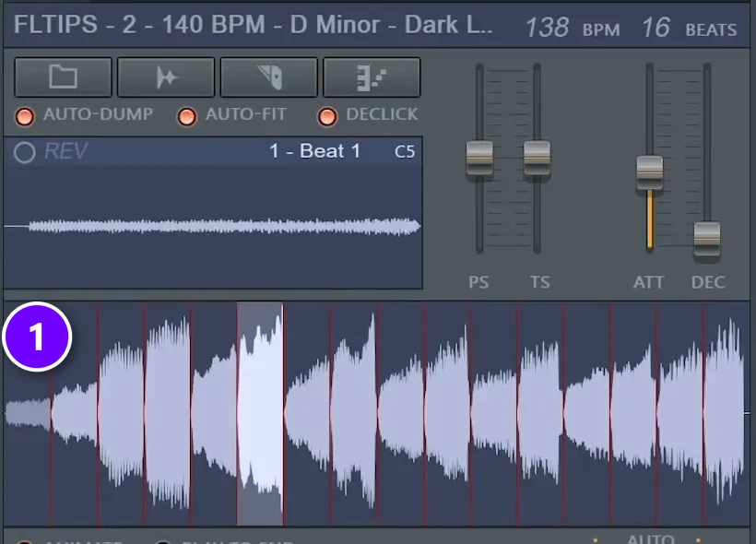Click the DEC label under the slider

pyautogui.click(x=708, y=282)
